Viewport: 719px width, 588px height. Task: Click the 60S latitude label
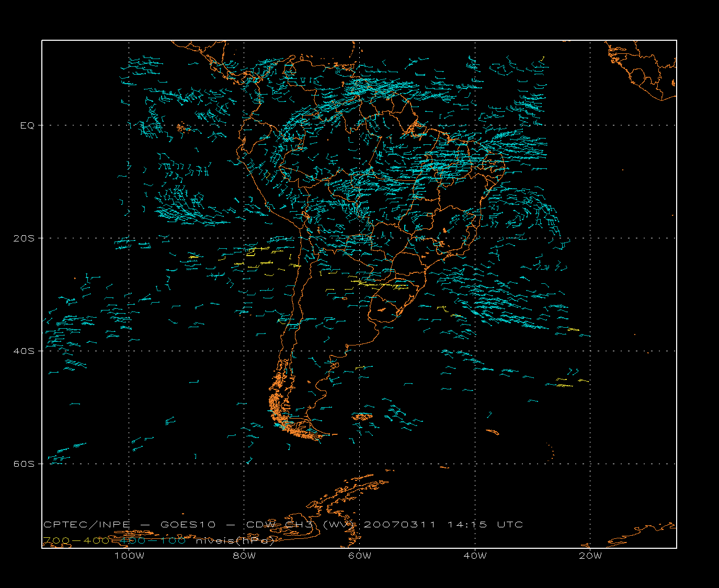[24, 464]
